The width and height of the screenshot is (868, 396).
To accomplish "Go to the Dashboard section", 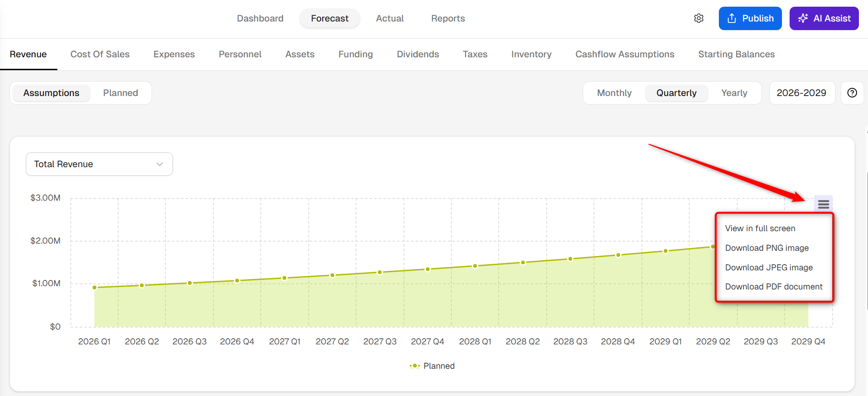I will 260,18.
